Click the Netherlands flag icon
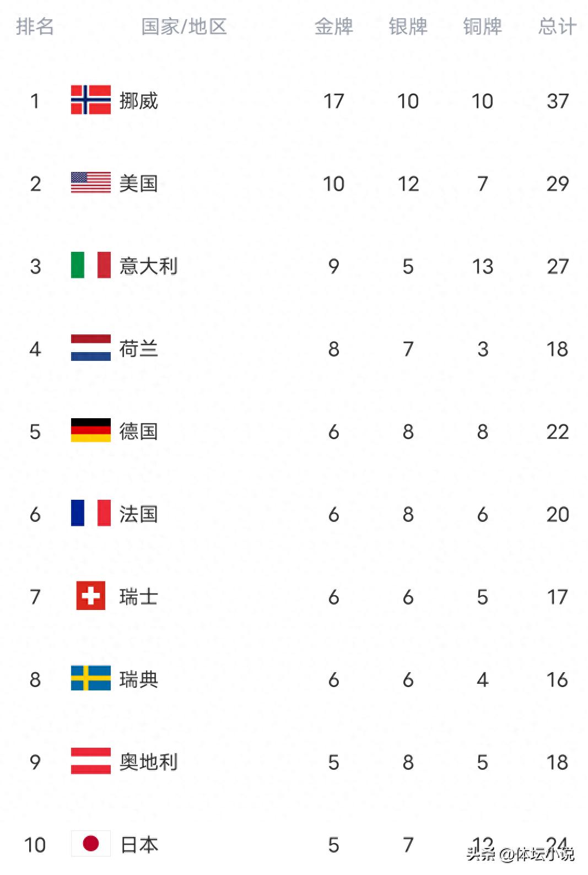The image size is (588, 875). click(x=91, y=348)
